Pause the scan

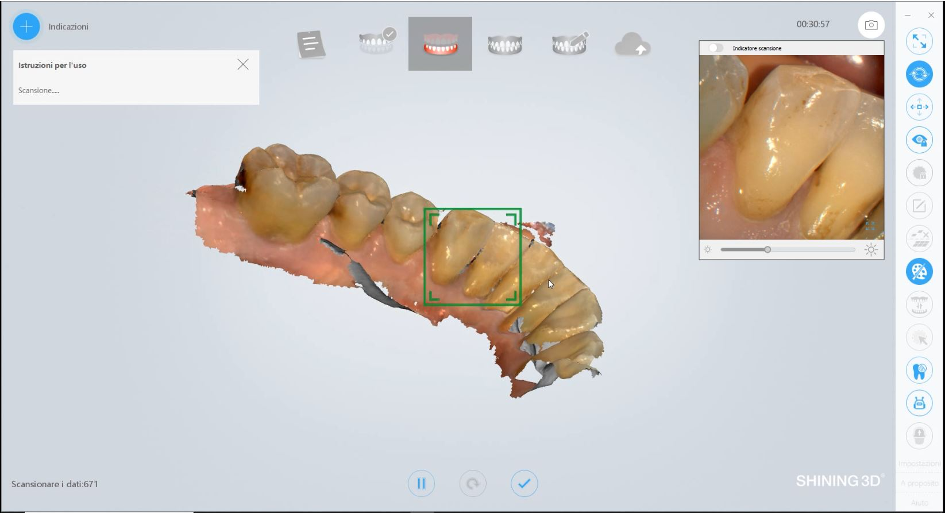click(x=421, y=483)
